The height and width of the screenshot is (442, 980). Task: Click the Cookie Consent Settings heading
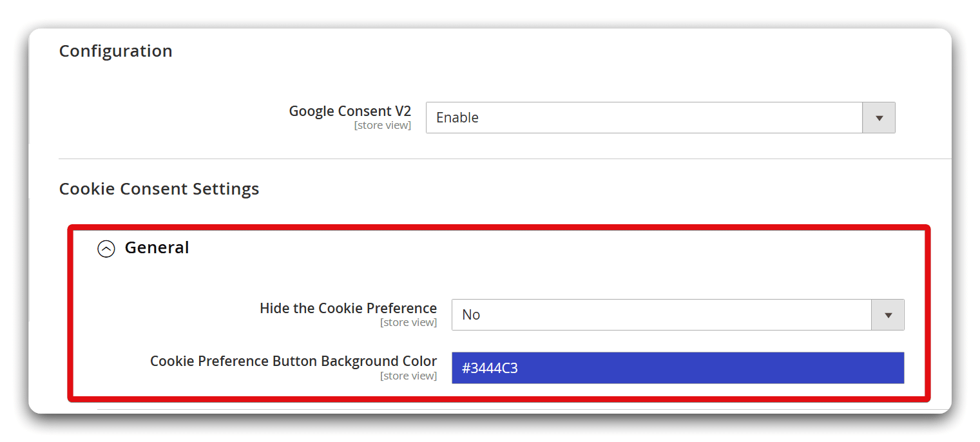(159, 188)
